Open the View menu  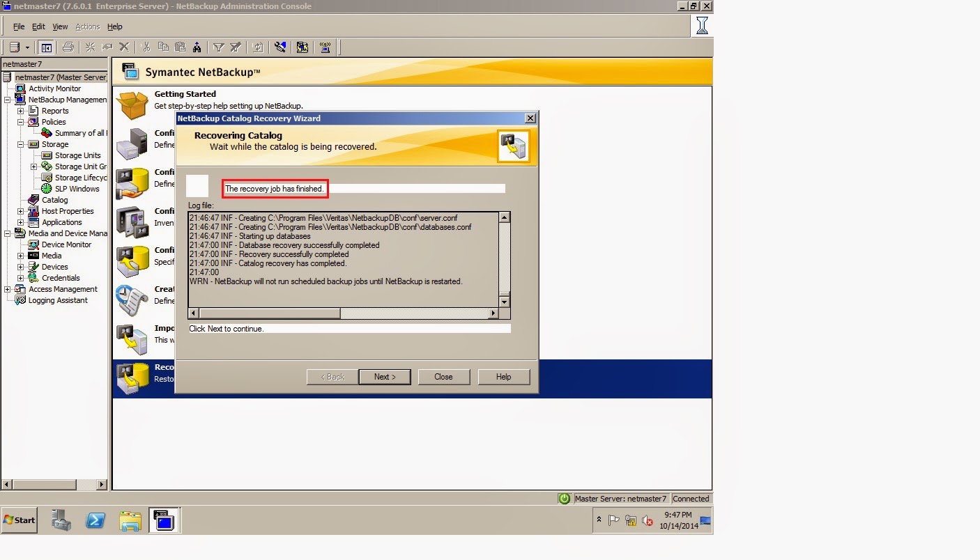[60, 26]
